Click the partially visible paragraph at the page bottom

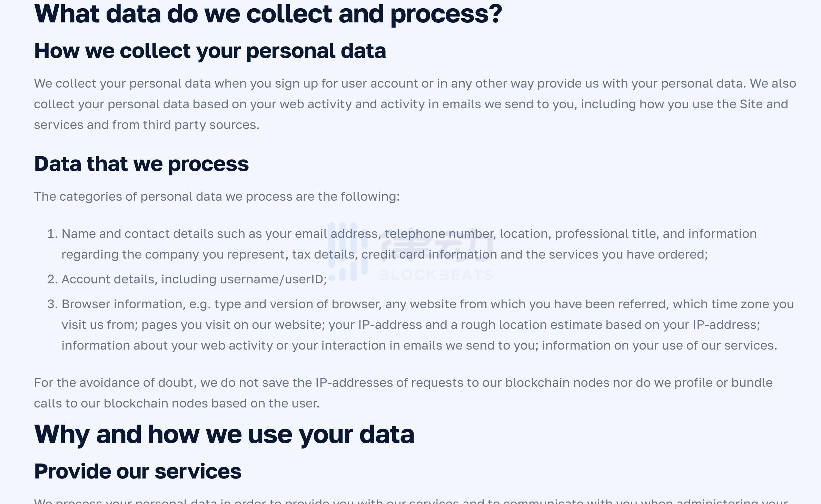(x=410, y=501)
